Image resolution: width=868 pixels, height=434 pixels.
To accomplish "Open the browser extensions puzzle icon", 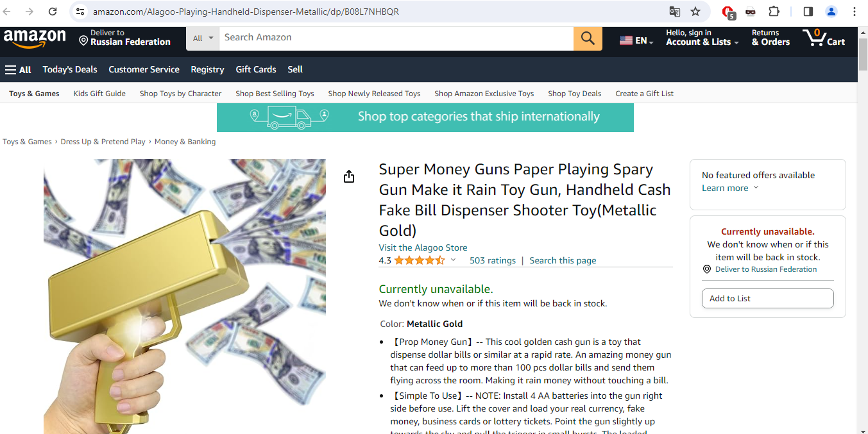I will [774, 12].
